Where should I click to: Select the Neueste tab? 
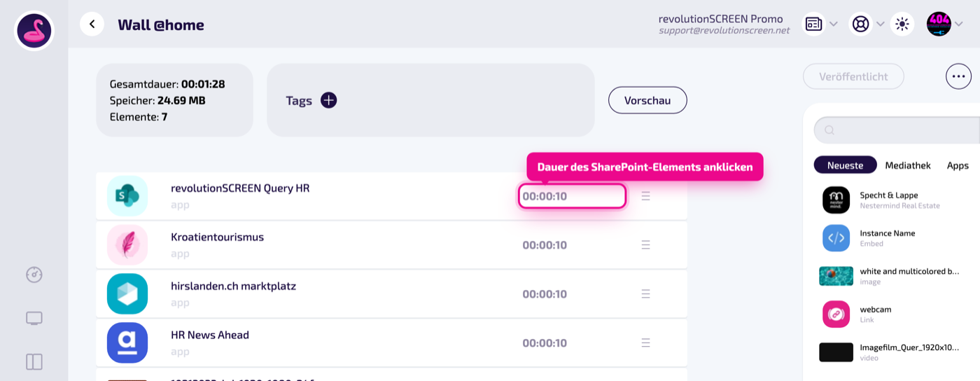[845, 165]
